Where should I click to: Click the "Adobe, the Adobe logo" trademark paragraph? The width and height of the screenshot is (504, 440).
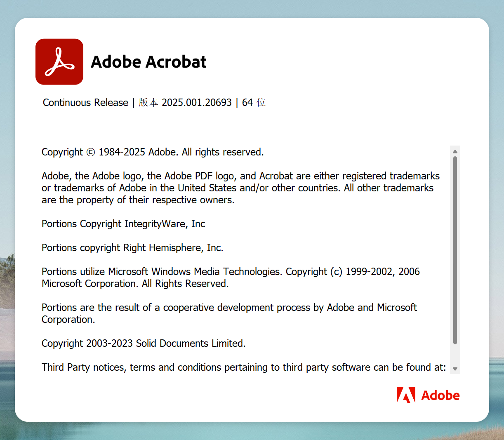click(241, 188)
